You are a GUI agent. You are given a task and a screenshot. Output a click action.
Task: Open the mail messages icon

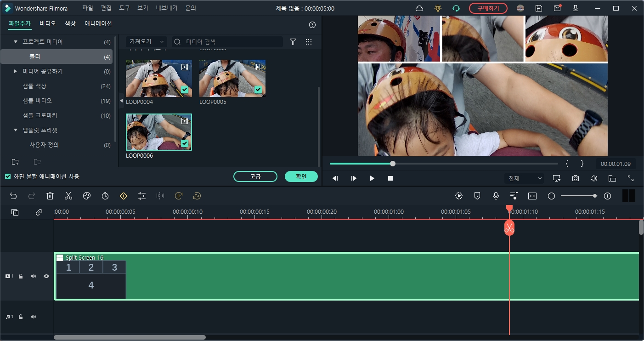(x=557, y=8)
